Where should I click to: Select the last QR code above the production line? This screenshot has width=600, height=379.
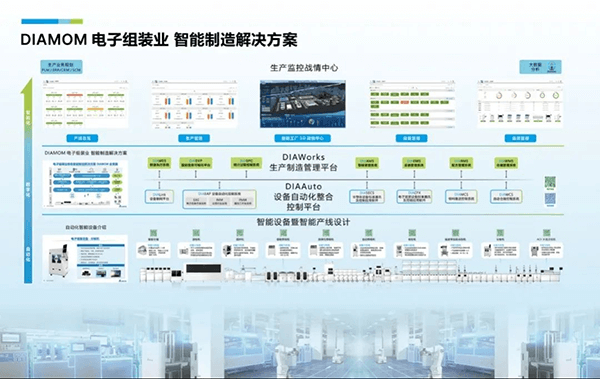point(547,233)
